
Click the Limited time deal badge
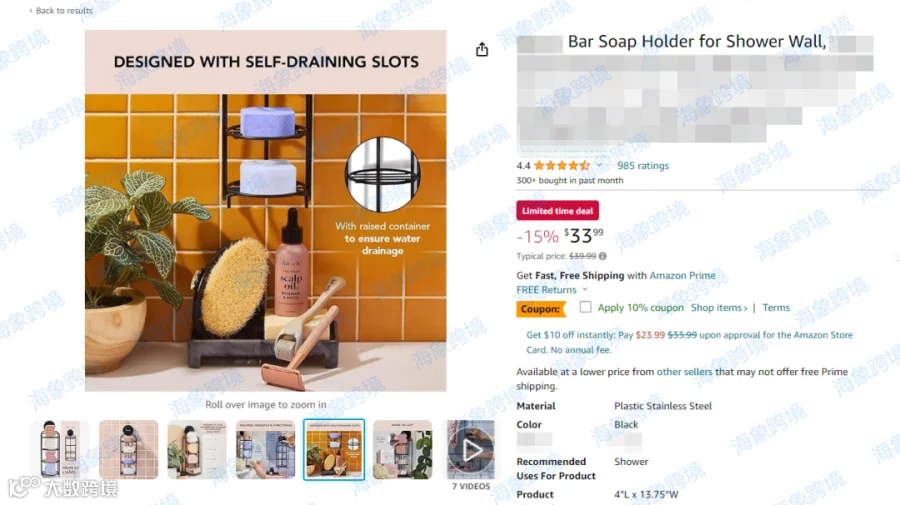[x=557, y=211]
